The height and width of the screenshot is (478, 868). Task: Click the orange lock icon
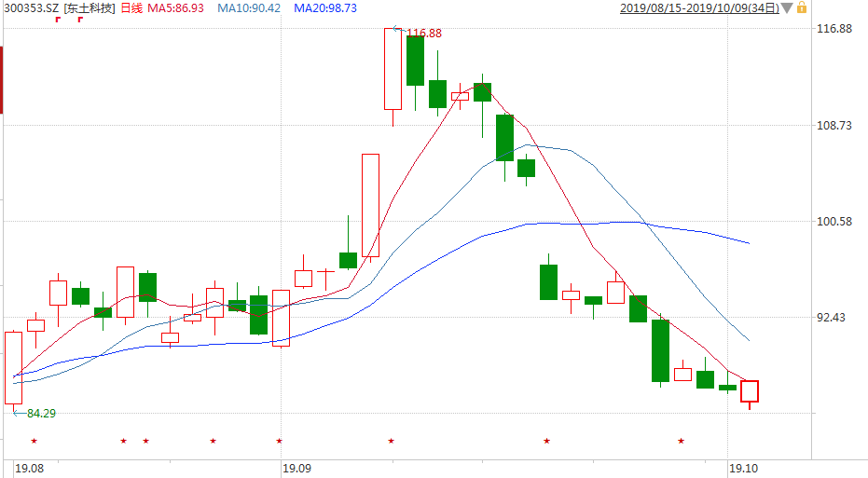coord(802,7)
